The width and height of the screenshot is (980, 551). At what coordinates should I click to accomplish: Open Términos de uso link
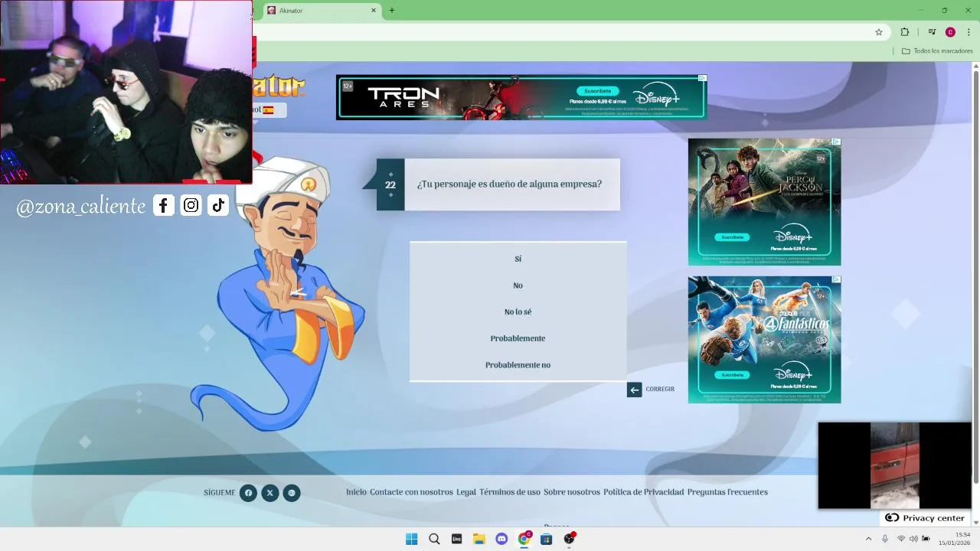[510, 492]
